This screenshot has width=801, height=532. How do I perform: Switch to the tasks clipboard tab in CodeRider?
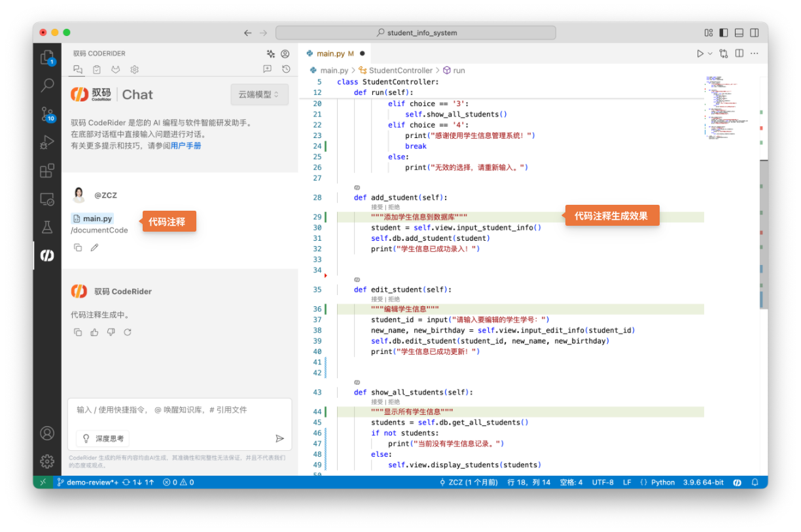[97, 69]
